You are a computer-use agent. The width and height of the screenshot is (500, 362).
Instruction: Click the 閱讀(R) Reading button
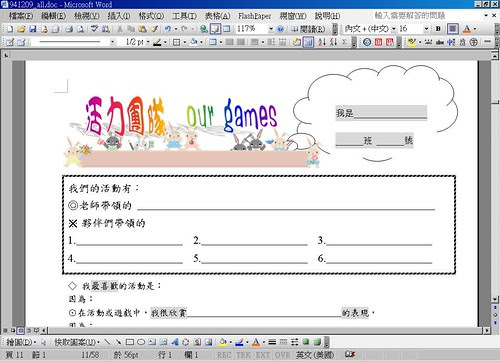pos(309,29)
